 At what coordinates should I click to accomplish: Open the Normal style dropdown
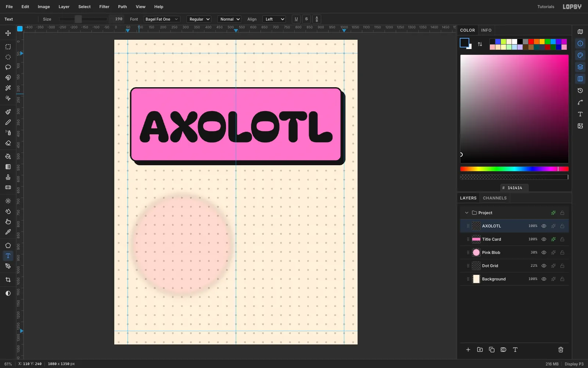click(x=229, y=19)
